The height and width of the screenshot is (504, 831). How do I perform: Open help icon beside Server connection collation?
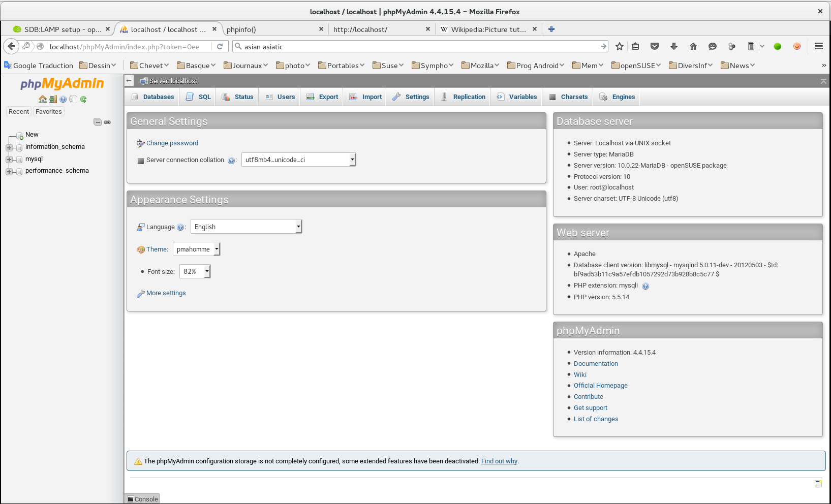(232, 160)
